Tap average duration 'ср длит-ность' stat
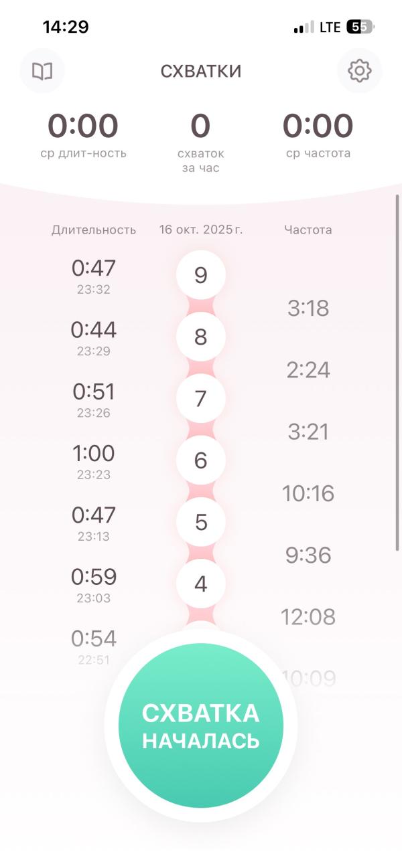Image resolution: width=402 pixels, height=868 pixels. [x=83, y=135]
